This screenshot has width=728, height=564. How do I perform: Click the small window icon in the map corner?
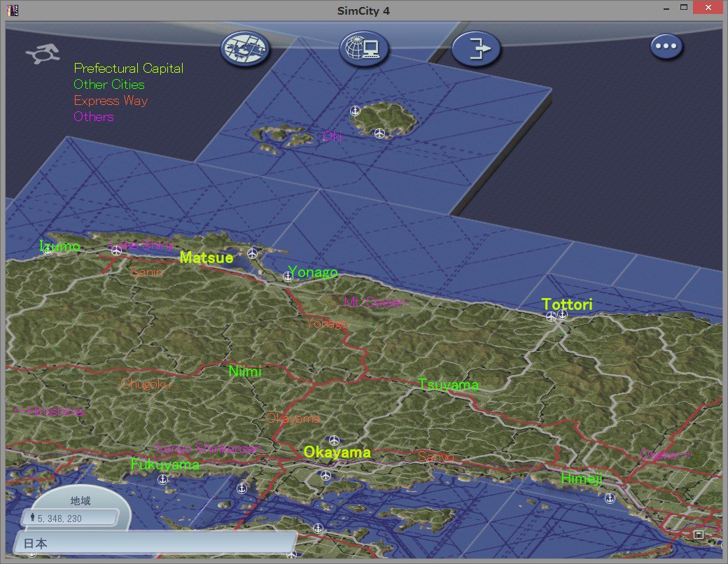(x=699, y=535)
